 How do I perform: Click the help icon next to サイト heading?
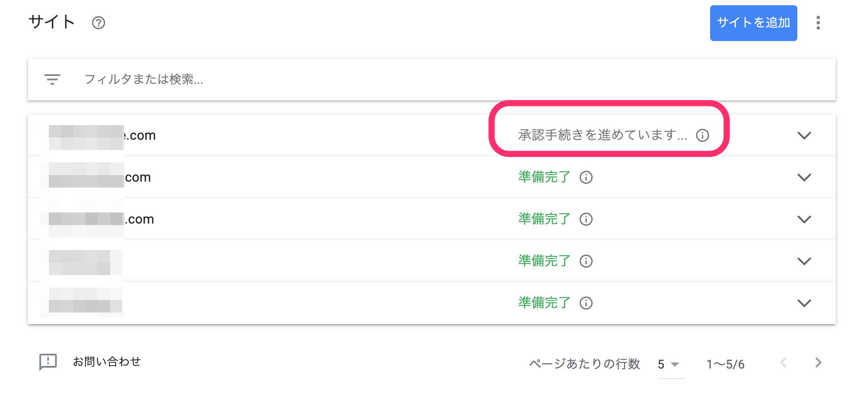pos(99,23)
